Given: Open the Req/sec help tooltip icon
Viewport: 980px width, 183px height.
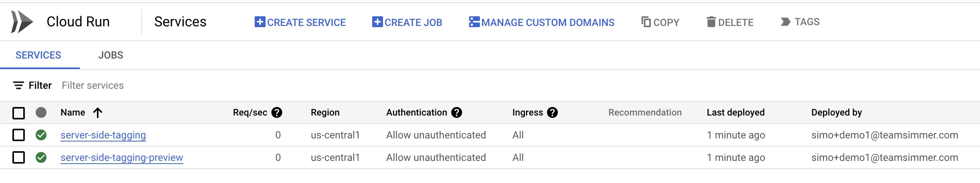Looking at the screenshot, I should pyautogui.click(x=277, y=112).
